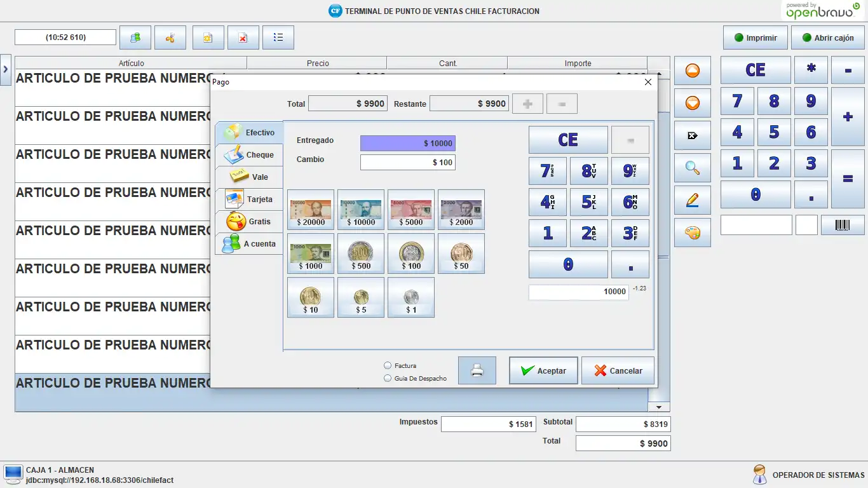Select the $ 2000 banknote
Viewport: 868px width, 488px height.
[461, 210]
